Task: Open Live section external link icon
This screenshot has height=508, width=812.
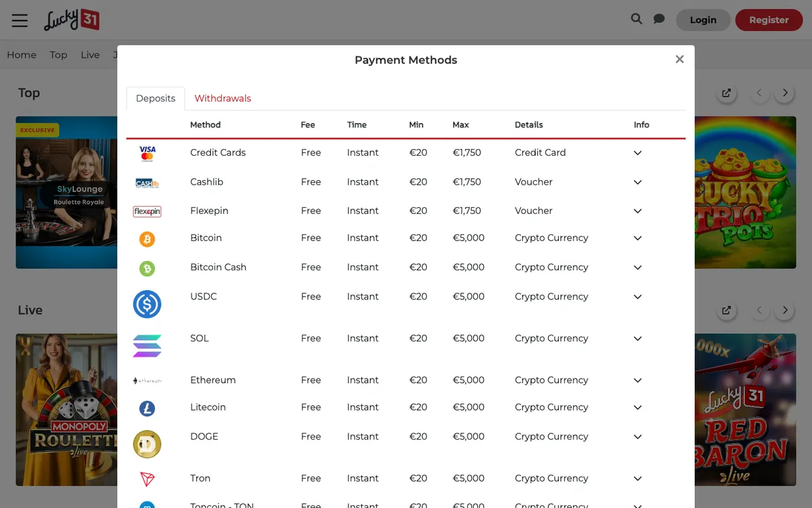Action: coord(726,311)
